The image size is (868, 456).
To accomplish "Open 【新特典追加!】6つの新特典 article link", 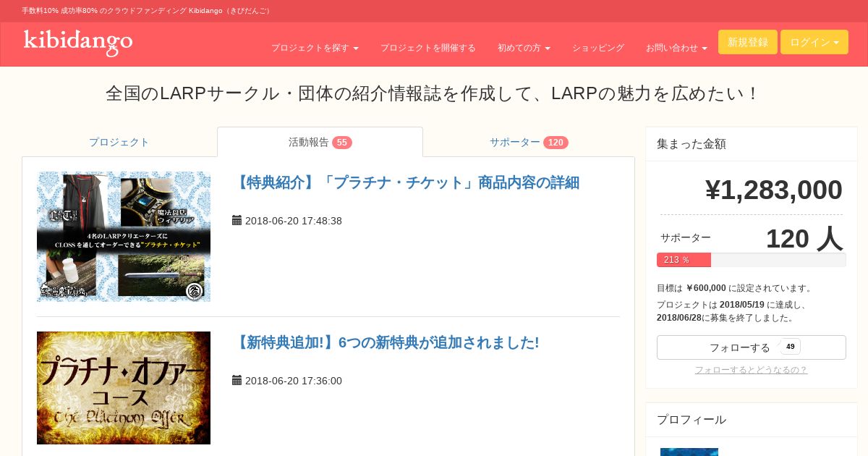I will click(386, 342).
